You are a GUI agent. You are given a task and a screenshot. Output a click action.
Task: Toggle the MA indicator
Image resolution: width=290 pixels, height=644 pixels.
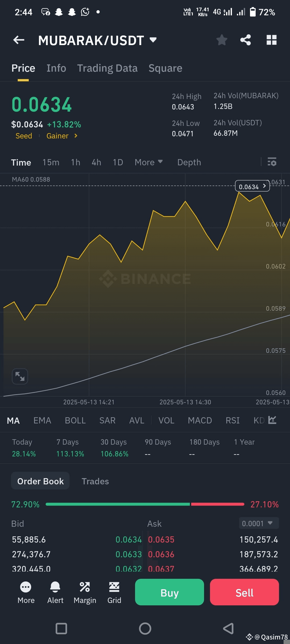[x=13, y=420]
